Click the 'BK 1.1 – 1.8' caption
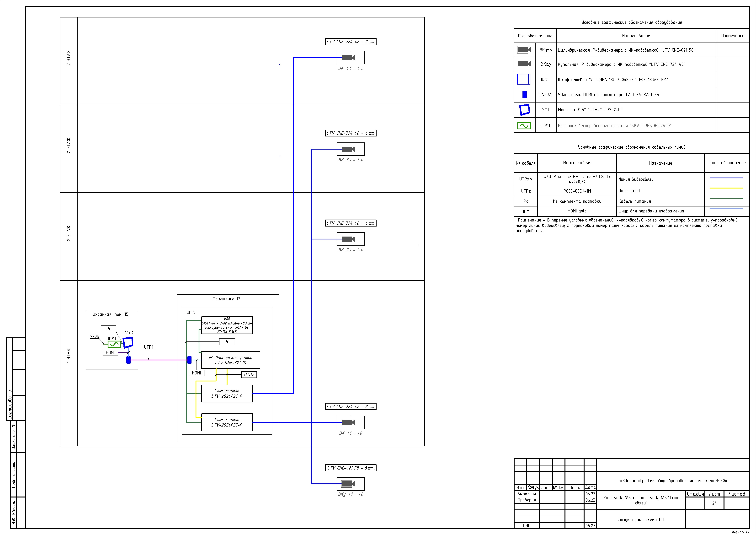 click(x=351, y=433)
